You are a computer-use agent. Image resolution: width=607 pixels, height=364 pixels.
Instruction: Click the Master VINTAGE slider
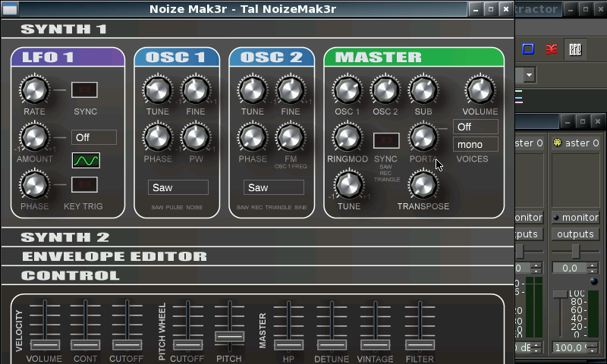pos(375,344)
